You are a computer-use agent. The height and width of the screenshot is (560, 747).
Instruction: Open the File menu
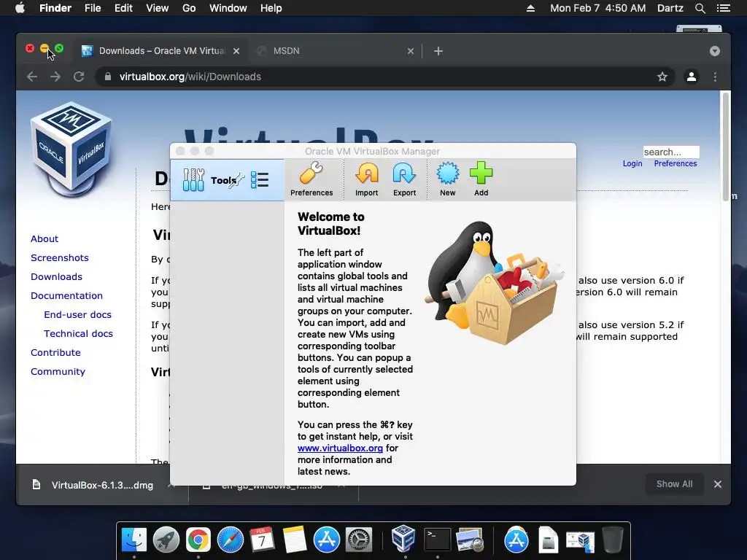[93, 8]
